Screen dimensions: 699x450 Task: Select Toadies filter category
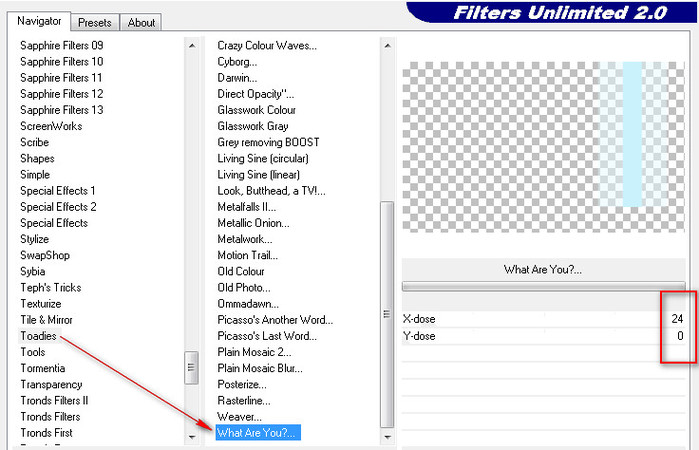click(x=38, y=336)
